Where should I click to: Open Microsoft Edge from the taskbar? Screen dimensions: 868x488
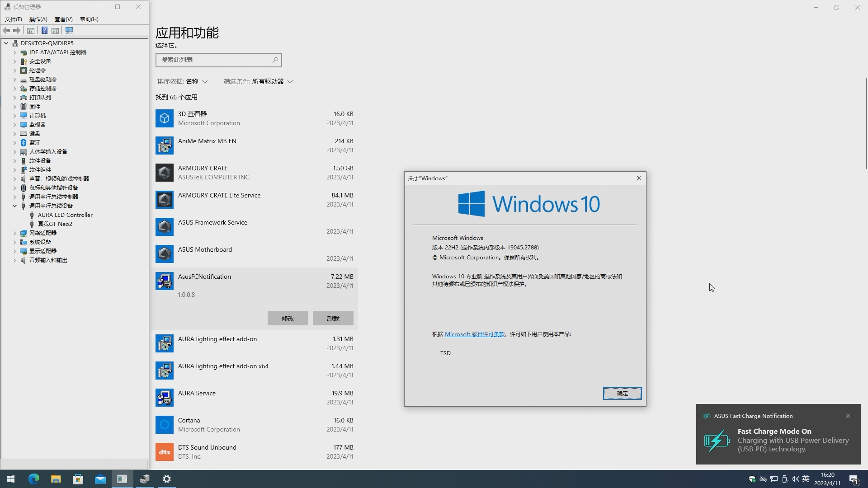coord(34,479)
